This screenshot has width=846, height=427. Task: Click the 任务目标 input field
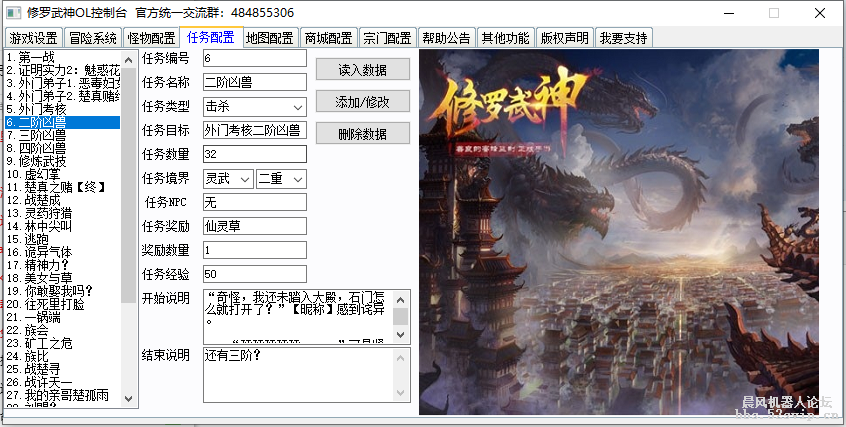click(255, 130)
